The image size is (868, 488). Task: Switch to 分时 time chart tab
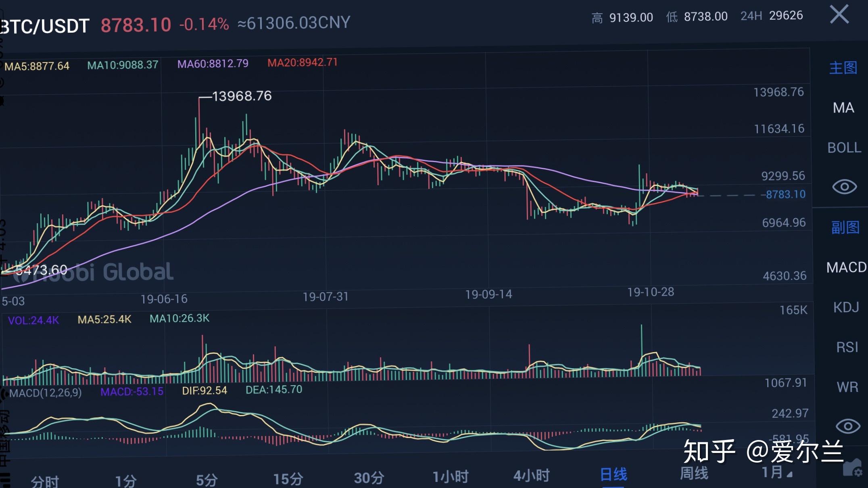(x=45, y=482)
